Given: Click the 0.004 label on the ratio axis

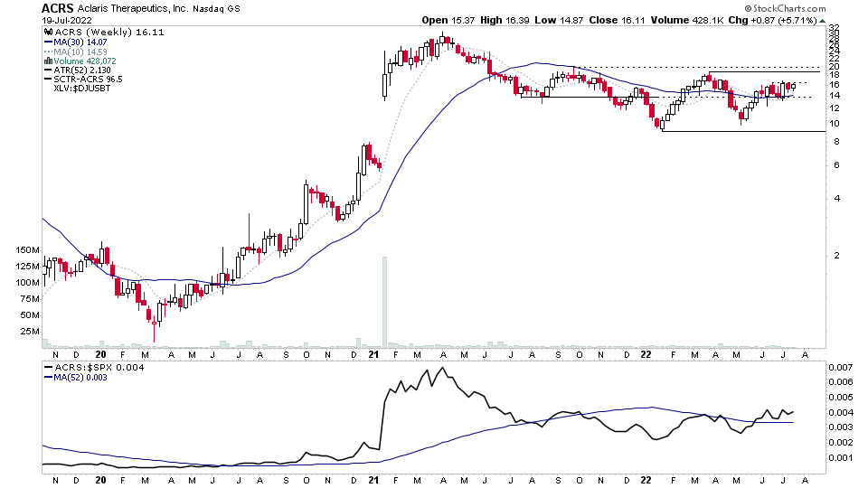Looking at the screenshot, I should point(840,412).
